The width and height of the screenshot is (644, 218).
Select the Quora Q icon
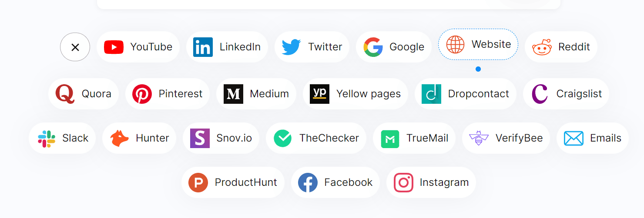point(65,94)
